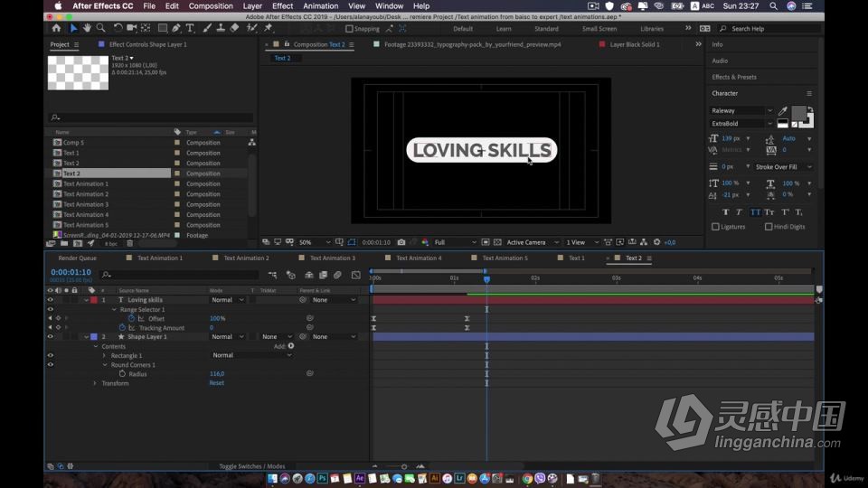
Task: Open the composition mini-flowchart icon in timeline
Action: coord(272,275)
